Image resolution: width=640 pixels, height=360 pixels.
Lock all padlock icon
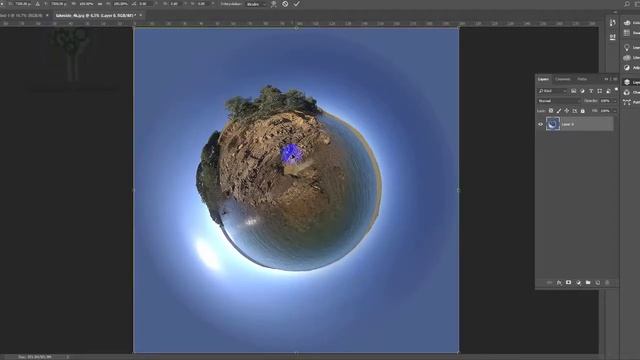[x=582, y=111]
